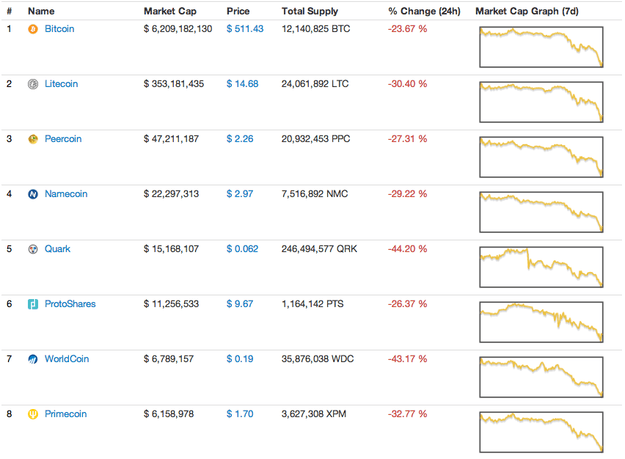This screenshot has height=459, width=625.
Task: Open Quark's 7d market cap graph
Action: click(x=541, y=267)
